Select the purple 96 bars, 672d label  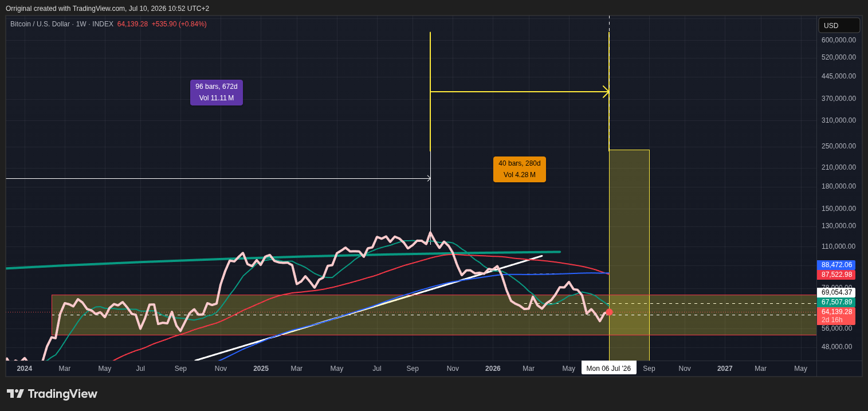[217, 92]
